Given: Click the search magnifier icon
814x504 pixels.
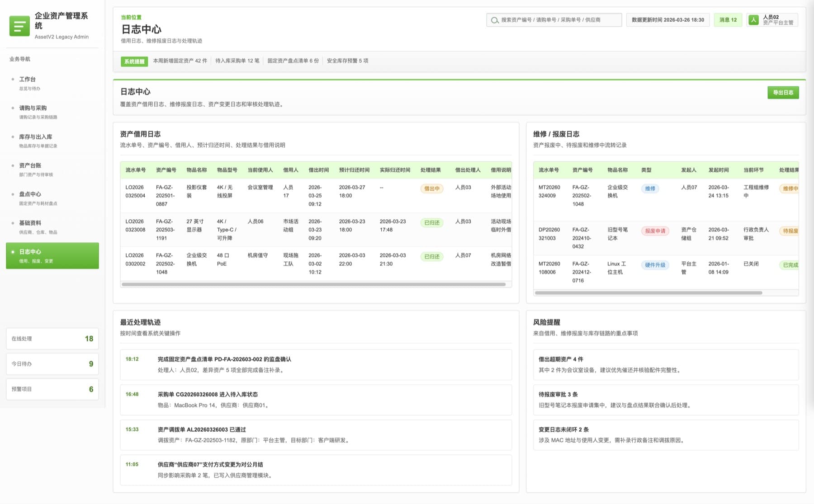Looking at the screenshot, I should click(495, 20).
